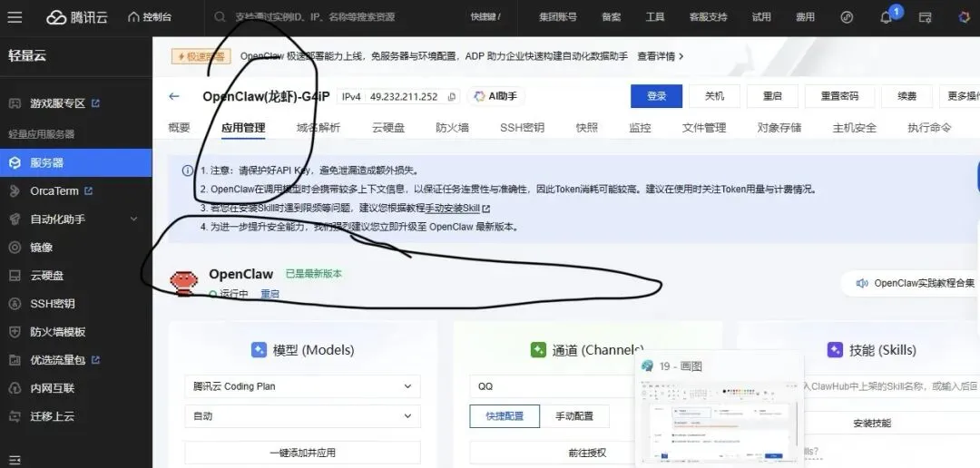This screenshot has width=980, height=468.
Task: Open 备案 in the top bar
Action: pos(612,17)
